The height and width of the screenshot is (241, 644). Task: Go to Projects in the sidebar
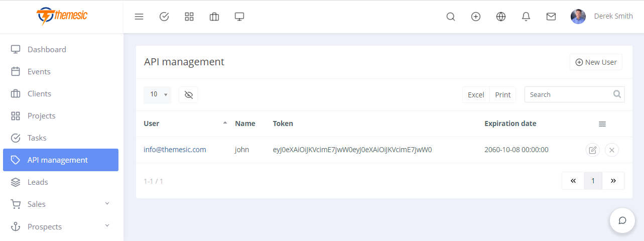[41, 115]
